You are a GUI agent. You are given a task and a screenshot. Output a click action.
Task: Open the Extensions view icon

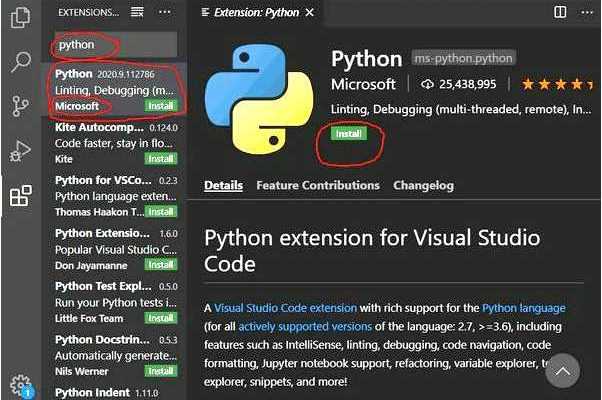[21, 195]
